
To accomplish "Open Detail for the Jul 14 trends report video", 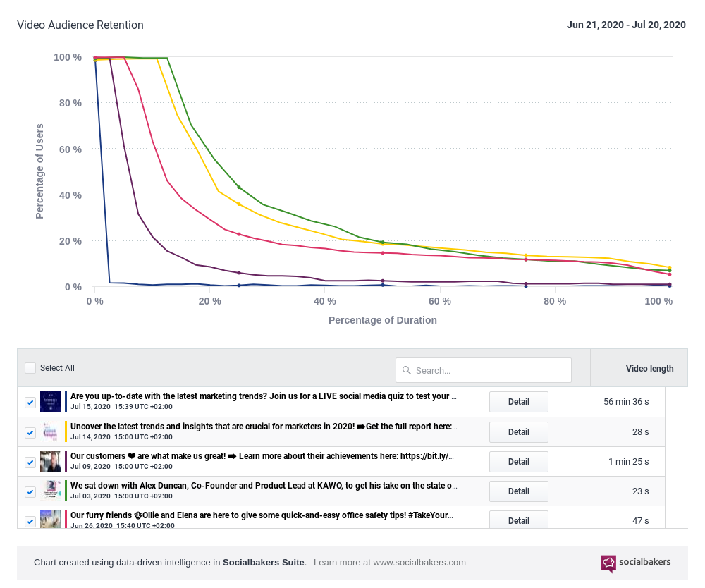I will pos(518,431).
